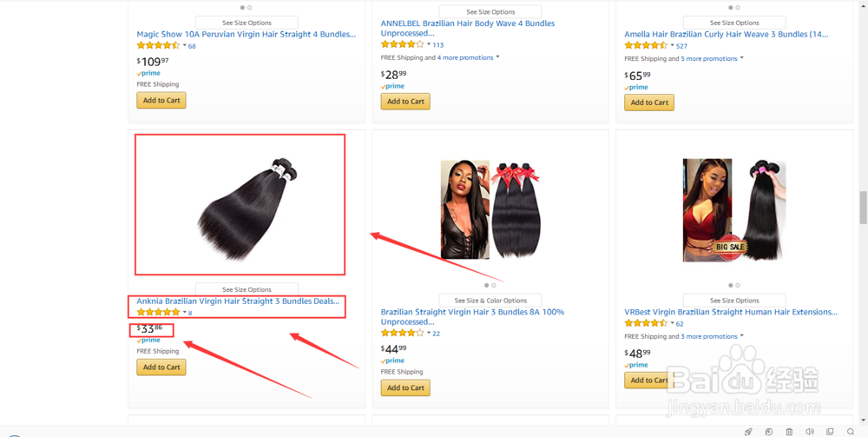The width and height of the screenshot is (868, 437).
Task: Expand the "5 more promotions" dropdown for Amella
Action: click(712, 58)
